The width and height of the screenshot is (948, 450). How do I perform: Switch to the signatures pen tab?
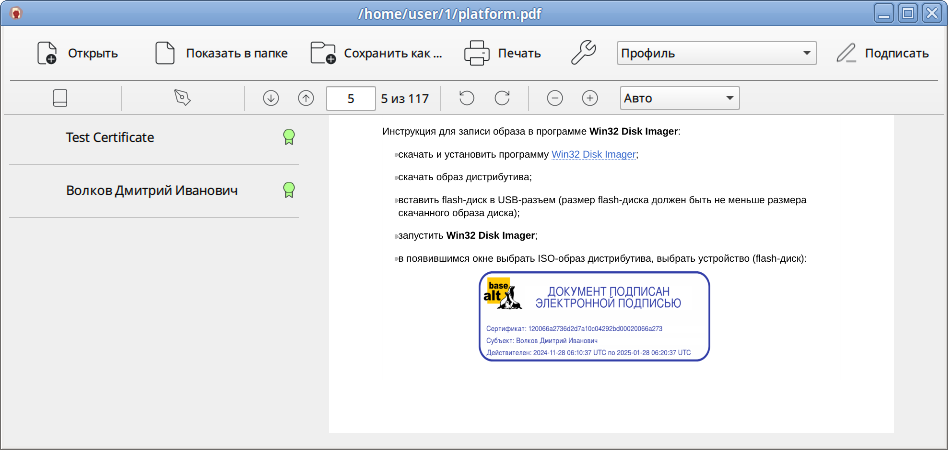tap(182, 98)
